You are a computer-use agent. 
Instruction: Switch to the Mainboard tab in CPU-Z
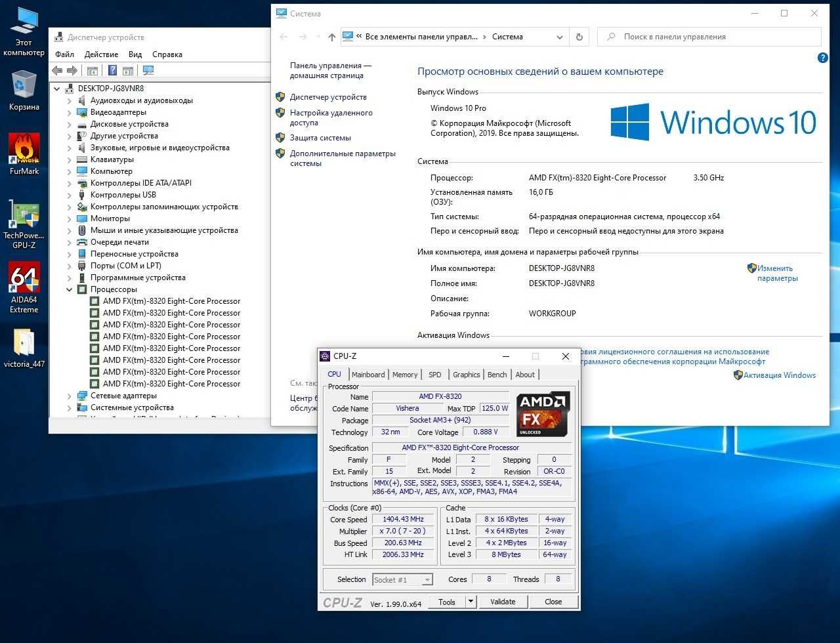[x=368, y=375]
